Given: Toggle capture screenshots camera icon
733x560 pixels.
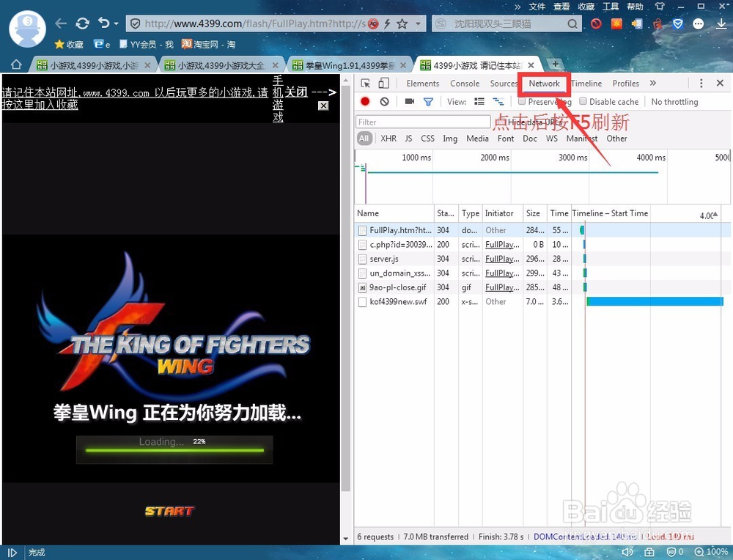Looking at the screenshot, I should 410,101.
